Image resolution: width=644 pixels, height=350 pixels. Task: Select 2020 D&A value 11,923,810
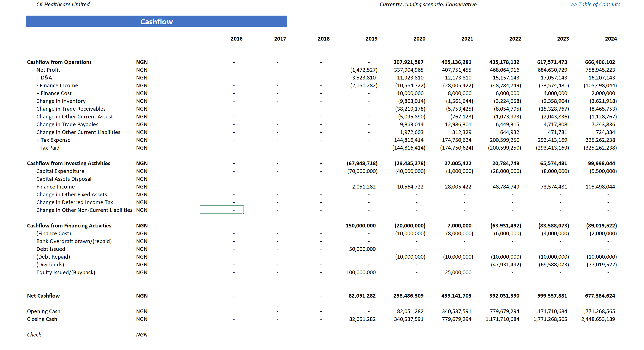(x=410, y=77)
